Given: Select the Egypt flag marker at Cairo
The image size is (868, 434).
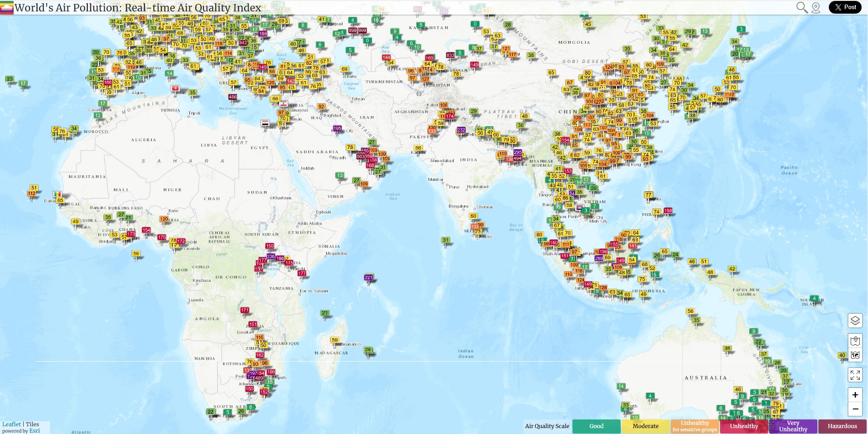Looking at the screenshot, I should tap(266, 123).
